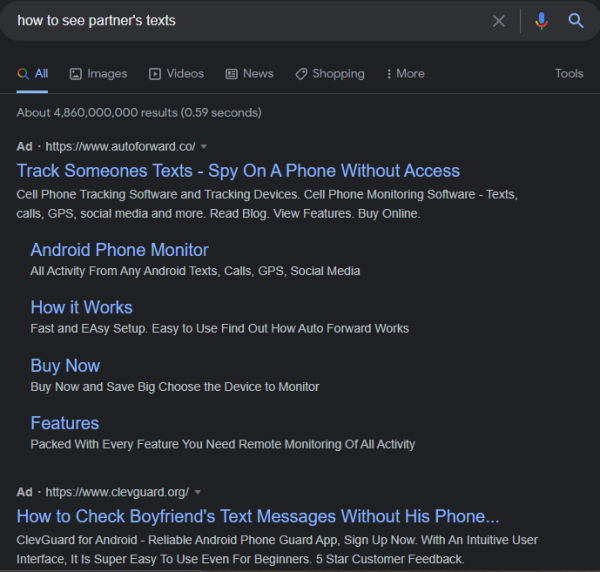
Task: Click 'Fast and EAsy Setup' description text
Action: [x=220, y=329]
